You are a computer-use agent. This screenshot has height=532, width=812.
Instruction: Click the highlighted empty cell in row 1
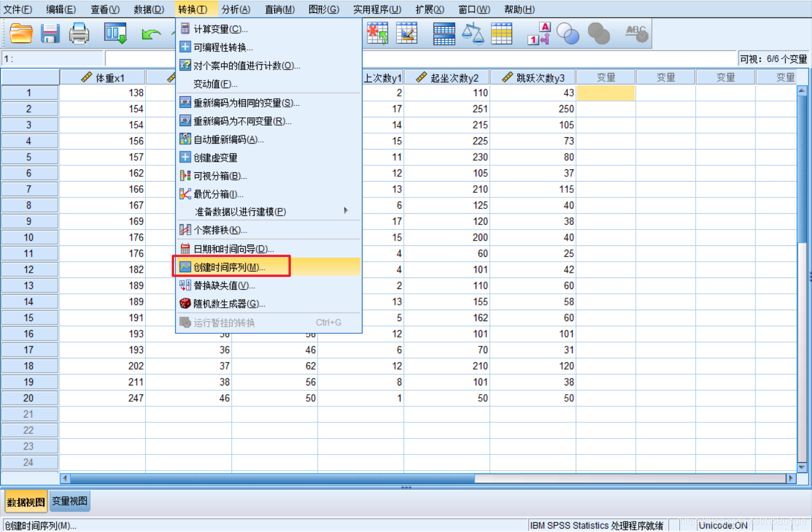[x=606, y=93]
